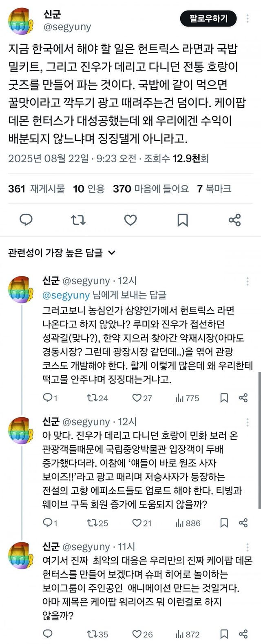Open the @segyuny mention link in first reply
This screenshot has width=261, height=644.
point(66,295)
